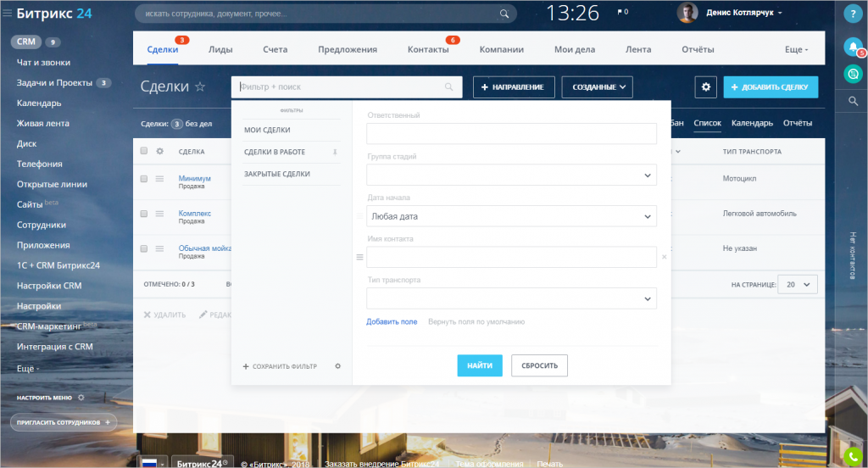Open row actions menu for Комплекс deal

(x=159, y=214)
